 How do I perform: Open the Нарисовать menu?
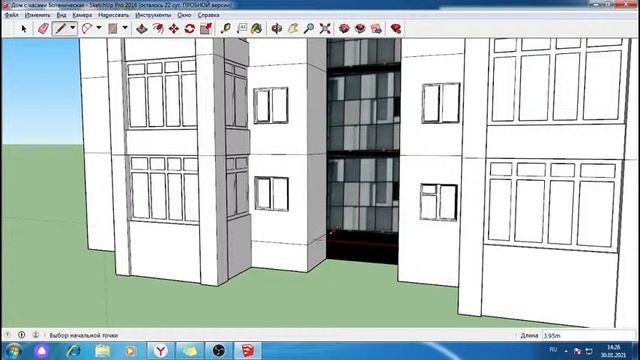[x=113, y=15]
